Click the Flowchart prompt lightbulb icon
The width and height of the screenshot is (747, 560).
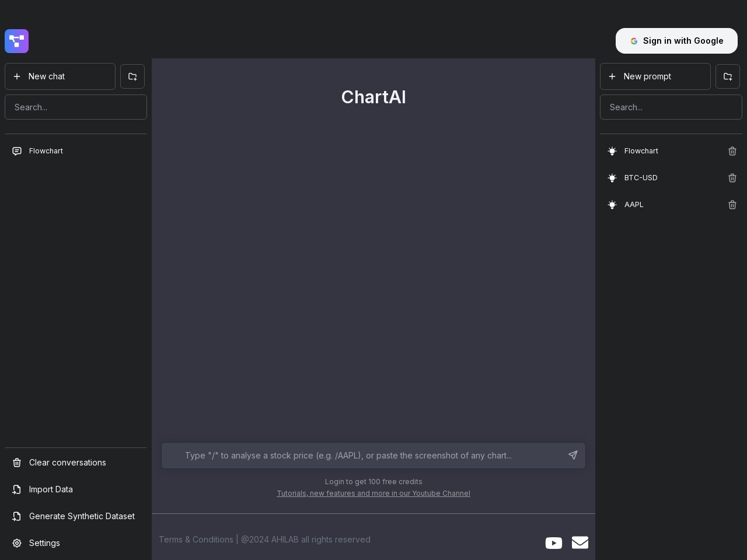point(612,151)
